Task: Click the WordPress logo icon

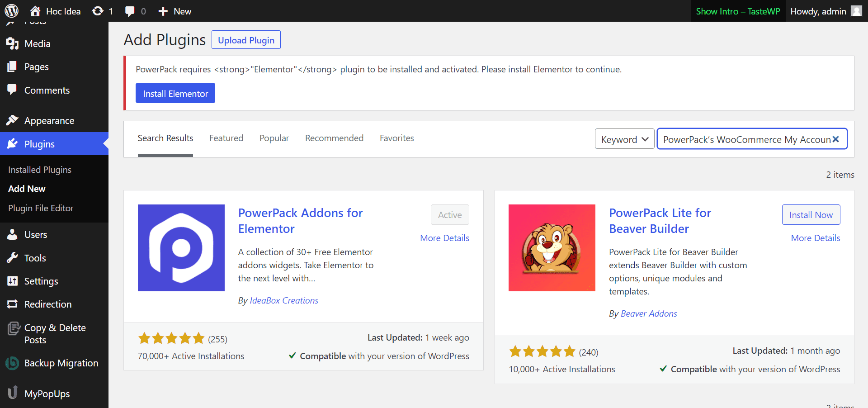Action: (x=11, y=11)
